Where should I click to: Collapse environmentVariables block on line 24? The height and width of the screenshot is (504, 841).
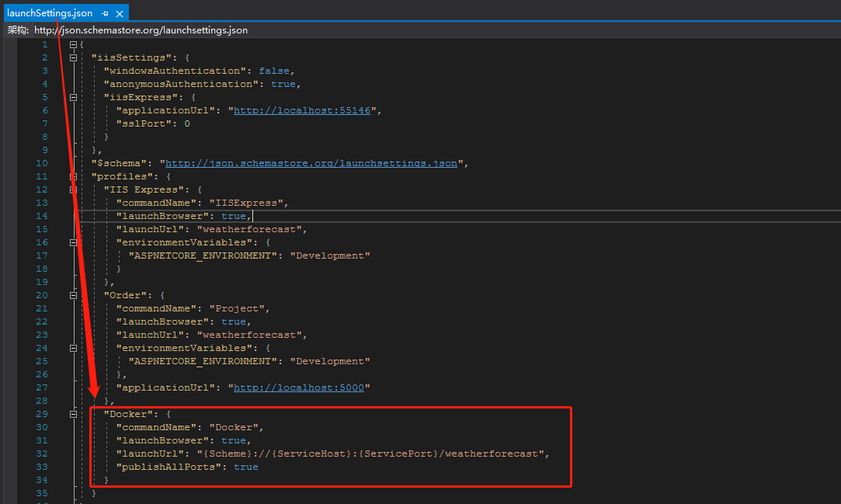[74, 348]
